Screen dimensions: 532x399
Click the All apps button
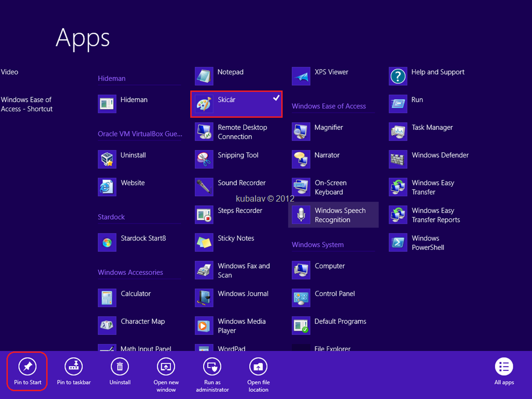click(x=504, y=371)
